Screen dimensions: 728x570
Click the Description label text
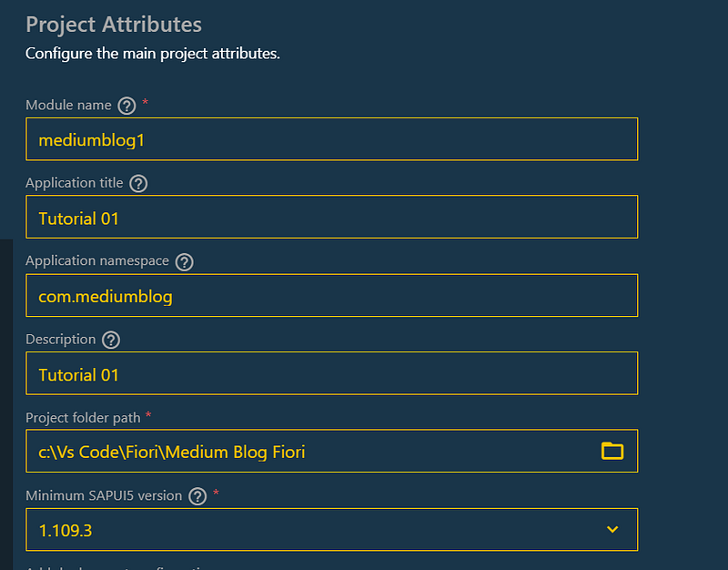[x=60, y=340]
